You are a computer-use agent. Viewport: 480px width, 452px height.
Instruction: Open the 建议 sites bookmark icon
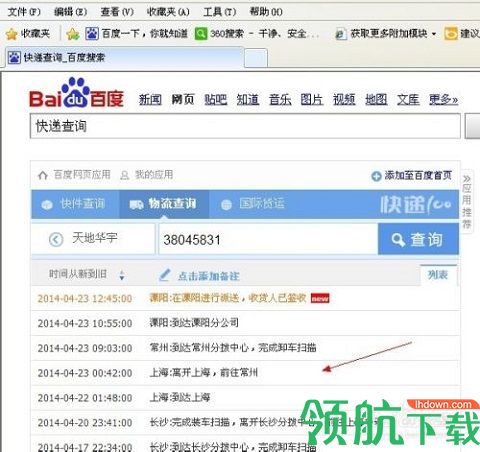point(451,34)
